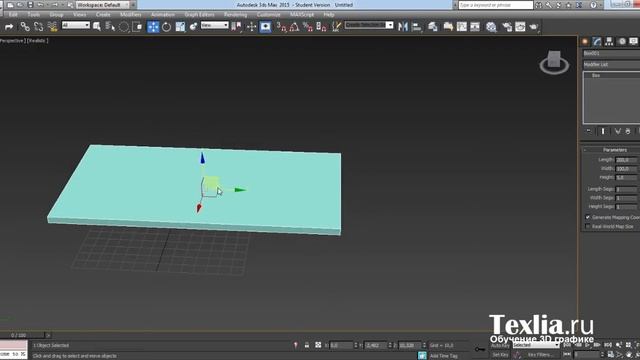Open the Rendered Frame Window

[x=520, y=27]
